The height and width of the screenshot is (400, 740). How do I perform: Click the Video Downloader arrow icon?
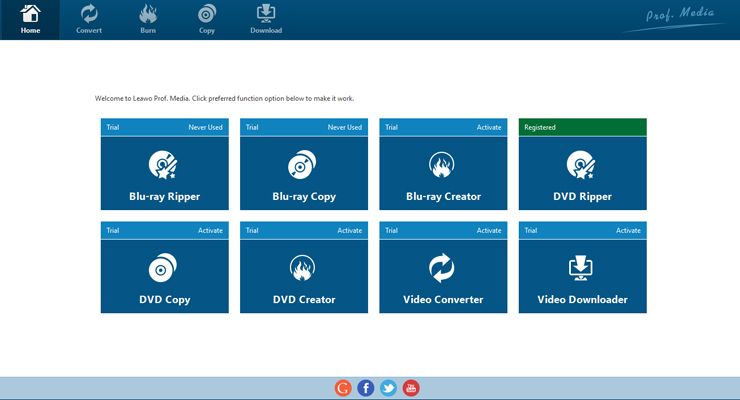[x=580, y=268]
